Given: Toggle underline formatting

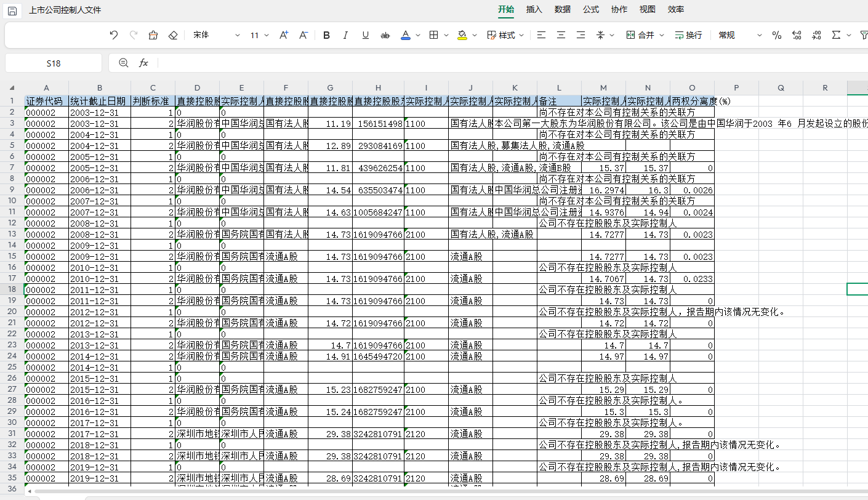Looking at the screenshot, I should pyautogui.click(x=366, y=35).
